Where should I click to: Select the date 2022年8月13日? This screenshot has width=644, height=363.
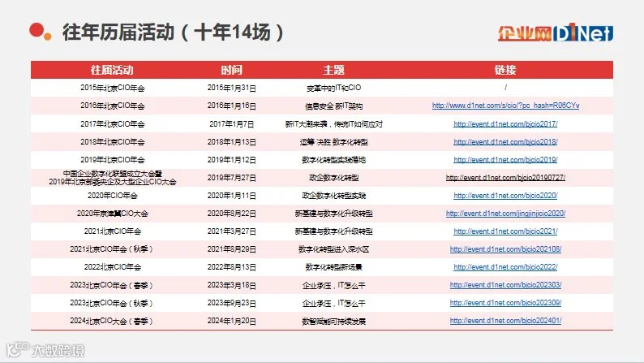(x=232, y=267)
